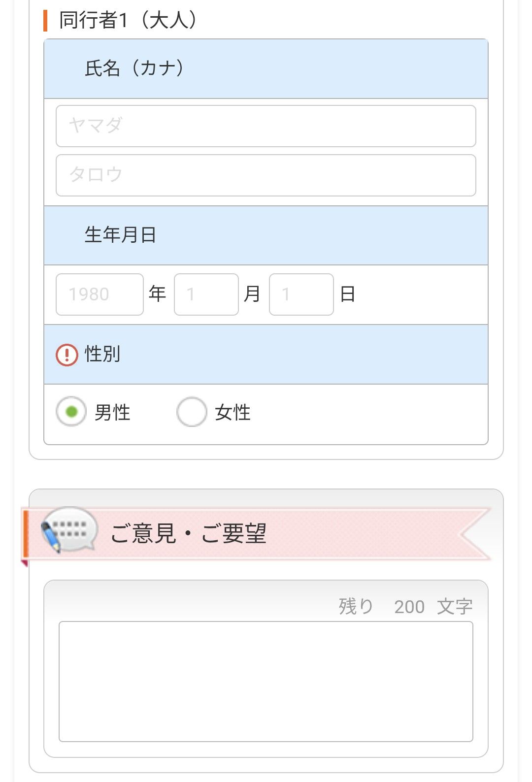Focus the ヤマダ surname kana field

(266, 126)
